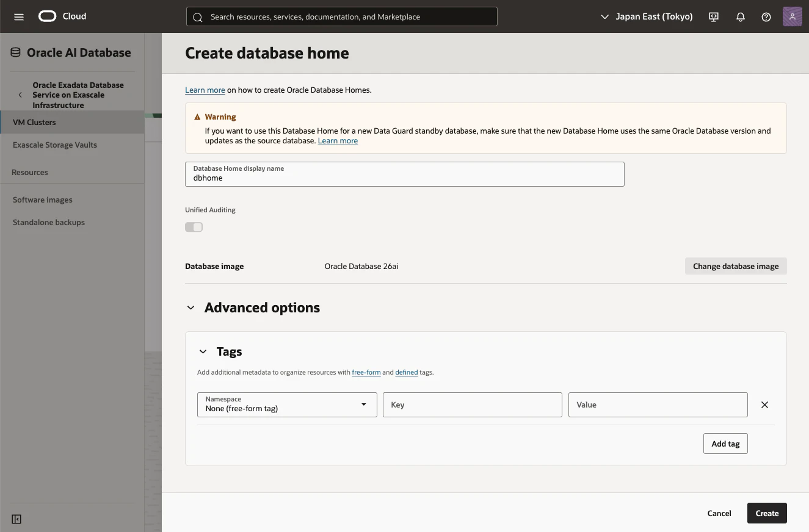The width and height of the screenshot is (809, 532).
Task: Collapse the sidebar with the bottom-left panel icon
Action: click(16, 519)
